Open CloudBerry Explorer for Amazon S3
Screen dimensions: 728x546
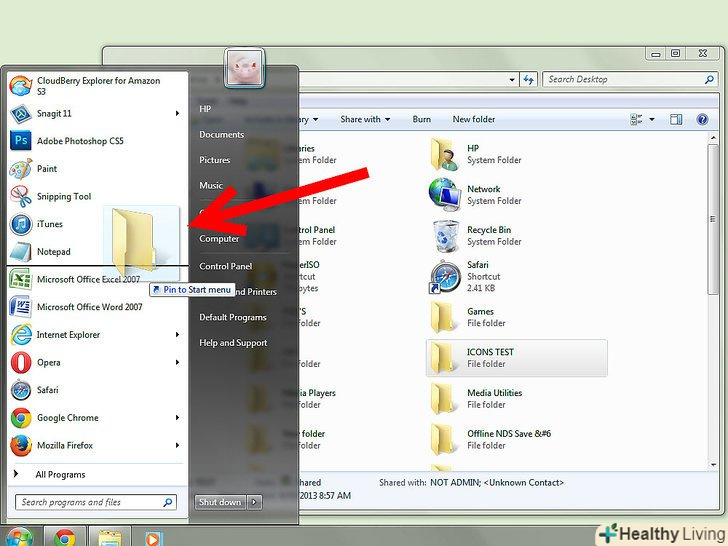[98, 86]
